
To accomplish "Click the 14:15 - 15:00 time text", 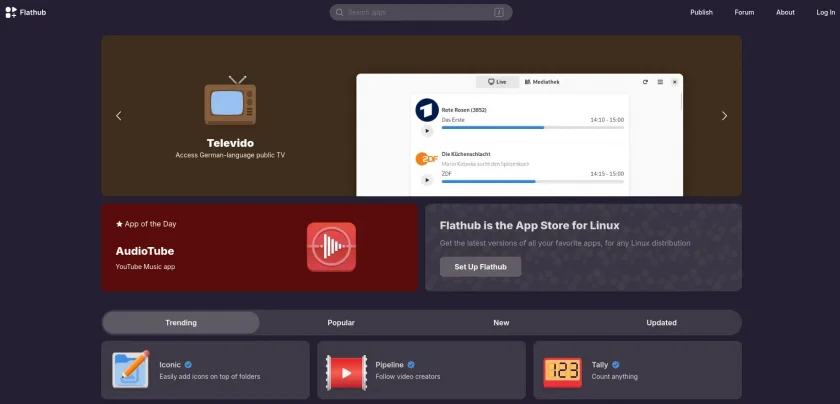I will click(x=607, y=174).
